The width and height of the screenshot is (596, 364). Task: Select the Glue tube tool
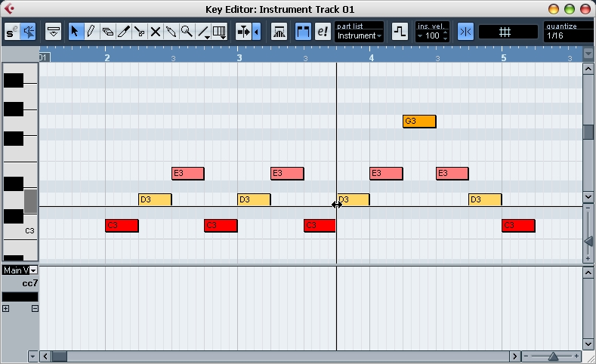[x=171, y=32]
